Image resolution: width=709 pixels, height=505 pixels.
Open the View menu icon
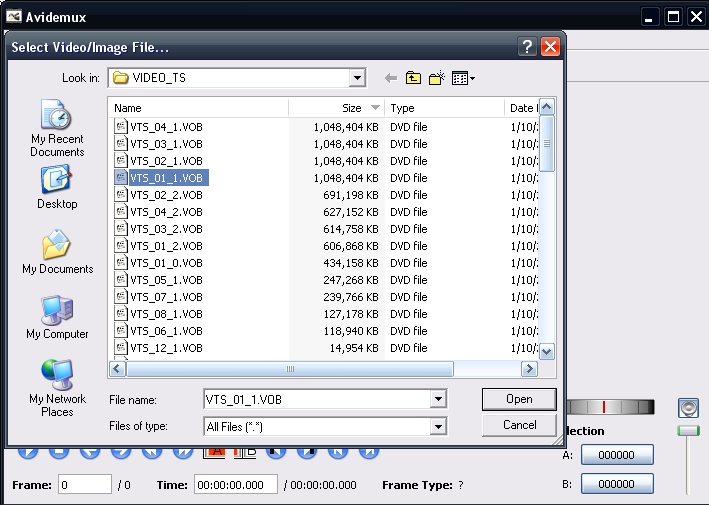pyautogui.click(x=463, y=78)
